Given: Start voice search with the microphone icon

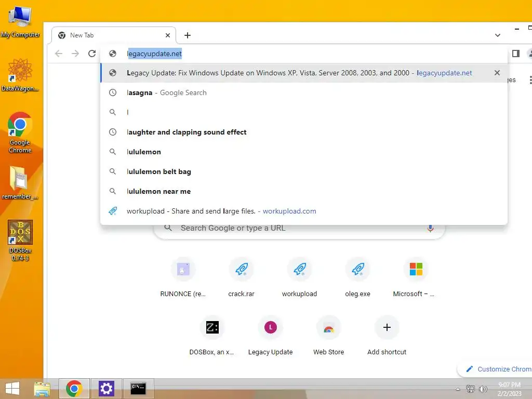Looking at the screenshot, I should 430,229.
